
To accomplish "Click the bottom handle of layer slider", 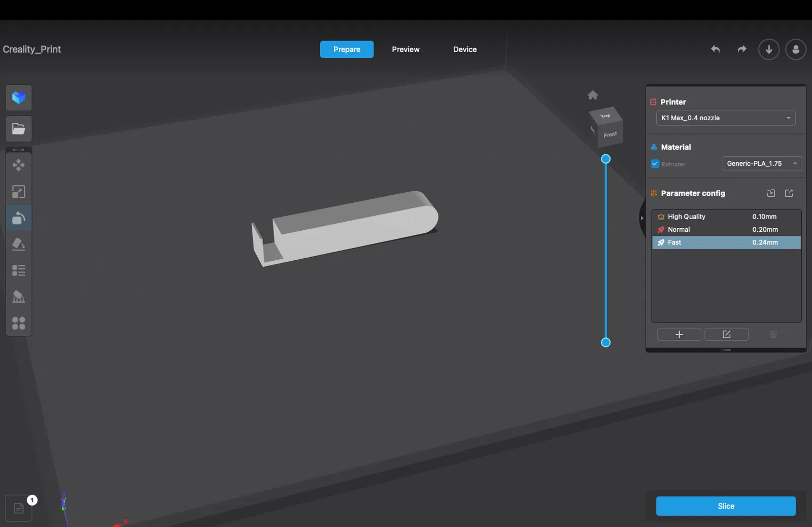I will pos(605,342).
